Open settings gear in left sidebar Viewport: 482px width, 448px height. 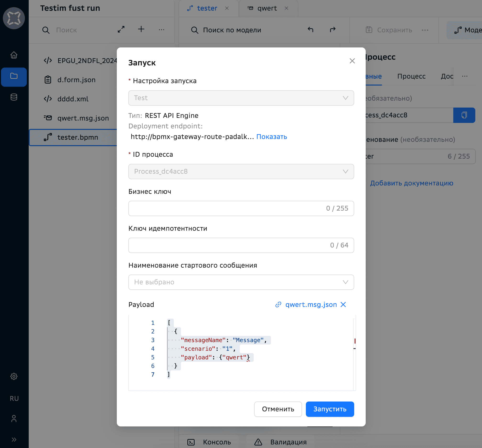(x=14, y=376)
